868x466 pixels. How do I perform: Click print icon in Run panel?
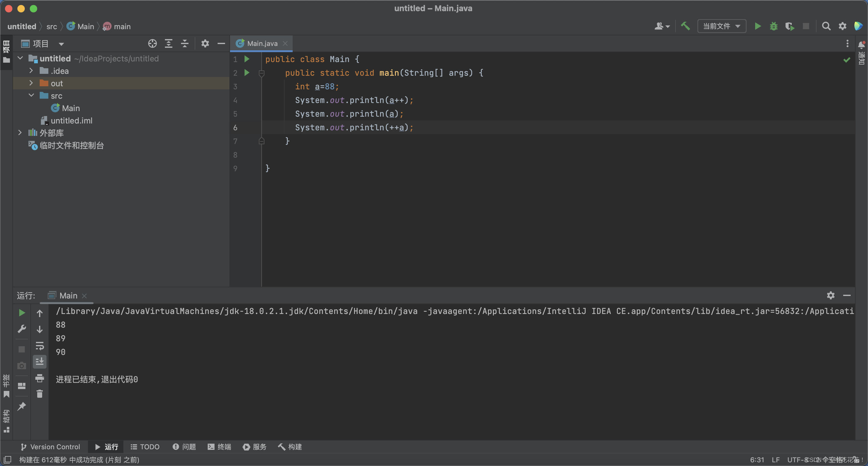pyautogui.click(x=40, y=378)
